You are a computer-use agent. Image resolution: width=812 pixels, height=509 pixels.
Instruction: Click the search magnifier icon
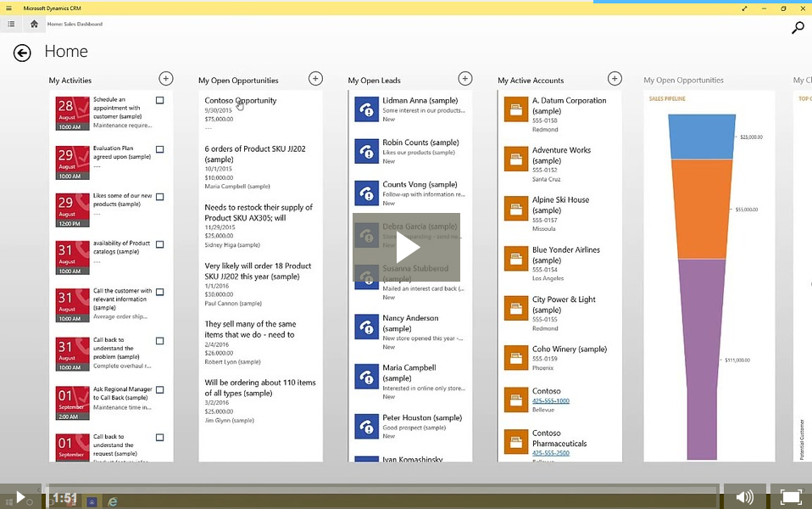pyautogui.click(x=798, y=27)
